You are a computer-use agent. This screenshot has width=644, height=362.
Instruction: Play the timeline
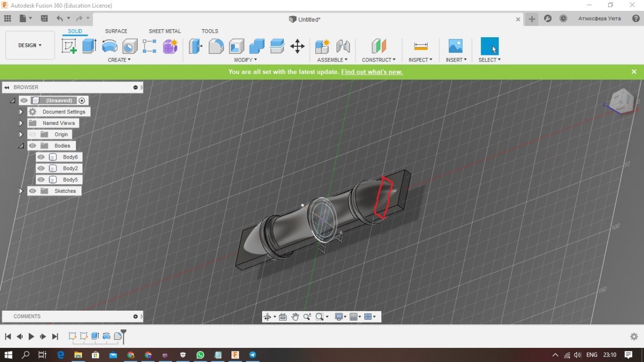coord(31,336)
